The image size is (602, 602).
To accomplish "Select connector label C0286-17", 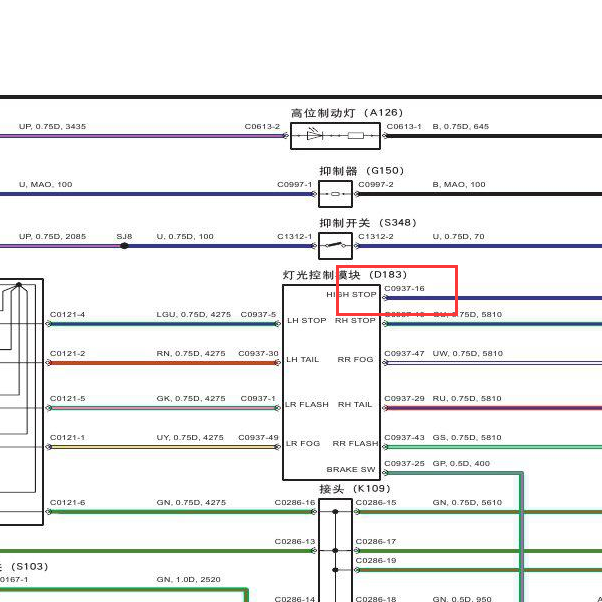I will pyautogui.click(x=376, y=541).
